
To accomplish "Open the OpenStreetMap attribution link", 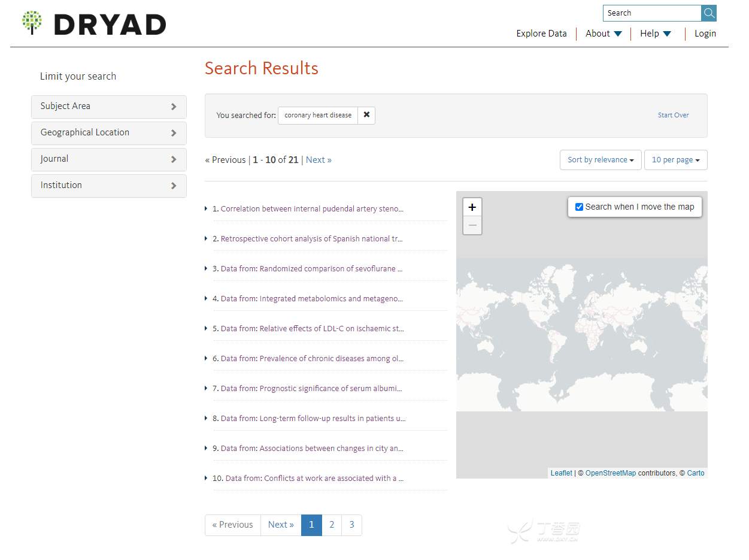I will [610, 473].
